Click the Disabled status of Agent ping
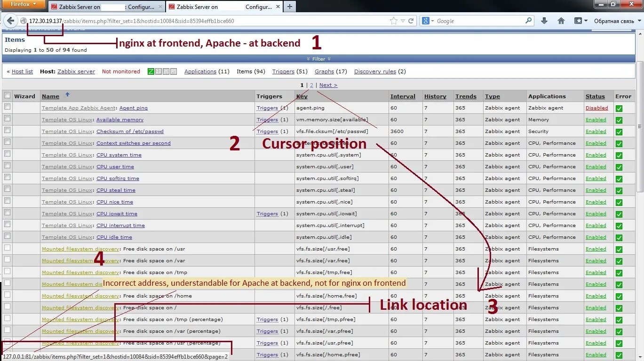Screen dimensions: 644x361 click(x=596, y=108)
